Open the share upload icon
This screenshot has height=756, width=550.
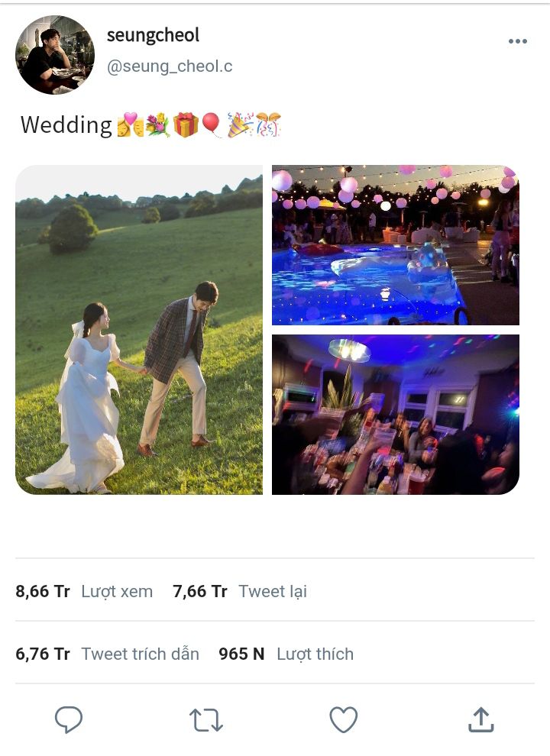[481, 720]
